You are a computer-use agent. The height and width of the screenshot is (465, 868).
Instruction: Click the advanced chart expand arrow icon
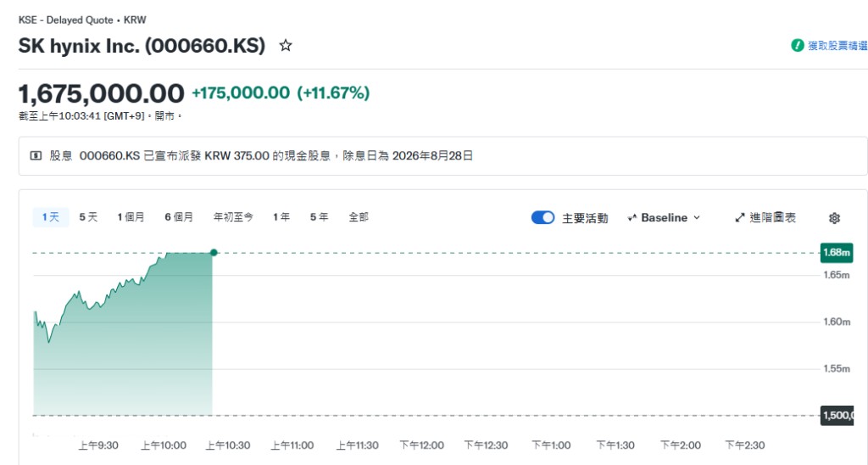[740, 218]
